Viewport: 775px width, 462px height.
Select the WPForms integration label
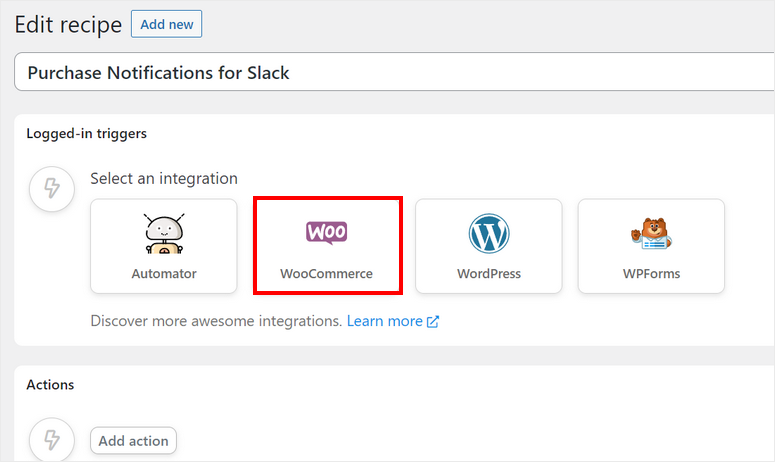click(x=651, y=273)
